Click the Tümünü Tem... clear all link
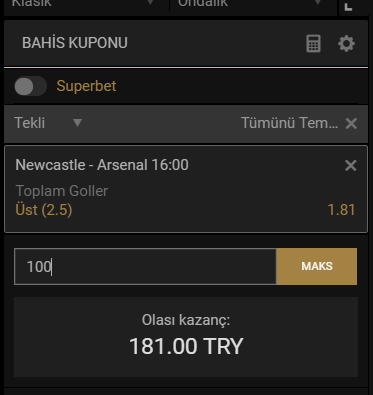 click(289, 123)
